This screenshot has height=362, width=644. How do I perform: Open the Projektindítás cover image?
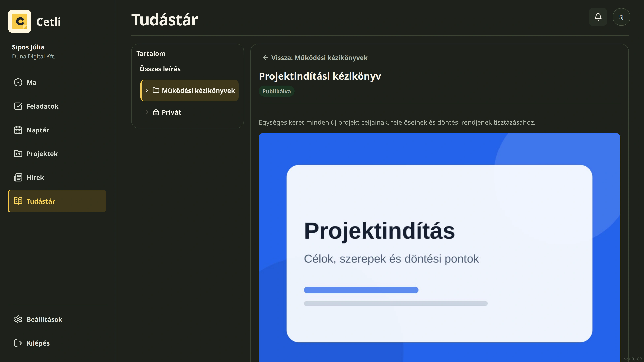(x=439, y=248)
